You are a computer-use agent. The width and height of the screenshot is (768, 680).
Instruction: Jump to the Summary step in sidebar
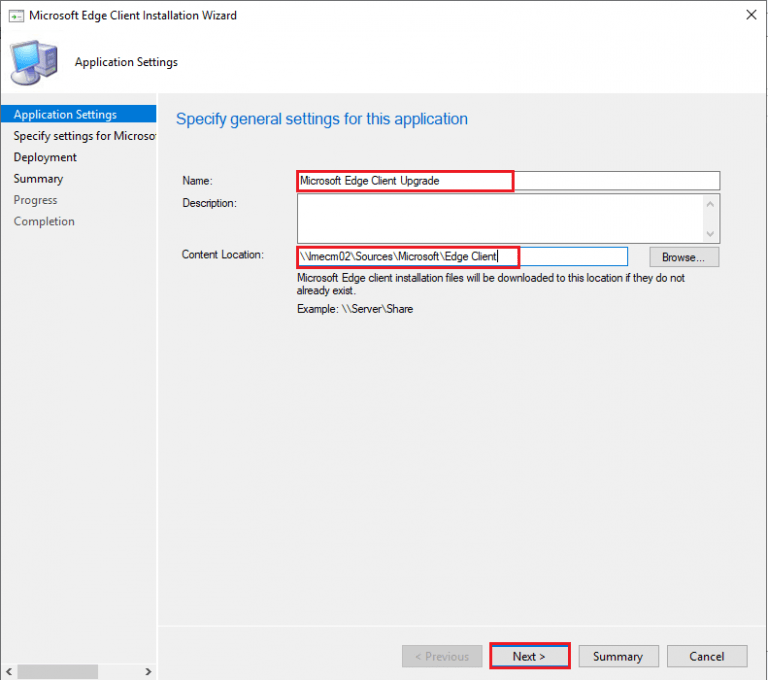coord(38,179)
